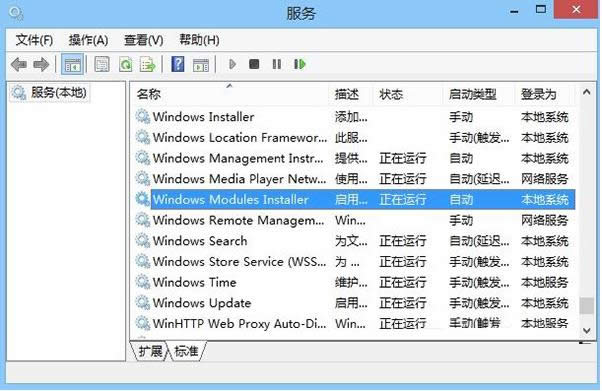The image size is (602, 391).
Task: Click the gear icon of Windows Installer row
Action: pyautogui.click(x=143, y=116)
